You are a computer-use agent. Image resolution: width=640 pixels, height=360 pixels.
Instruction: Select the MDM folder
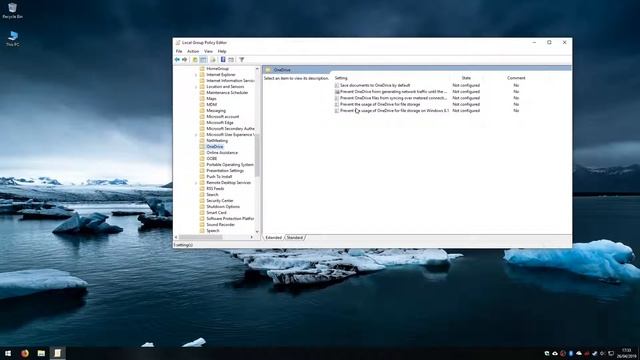pyautogui.click(x=208, y=104)
